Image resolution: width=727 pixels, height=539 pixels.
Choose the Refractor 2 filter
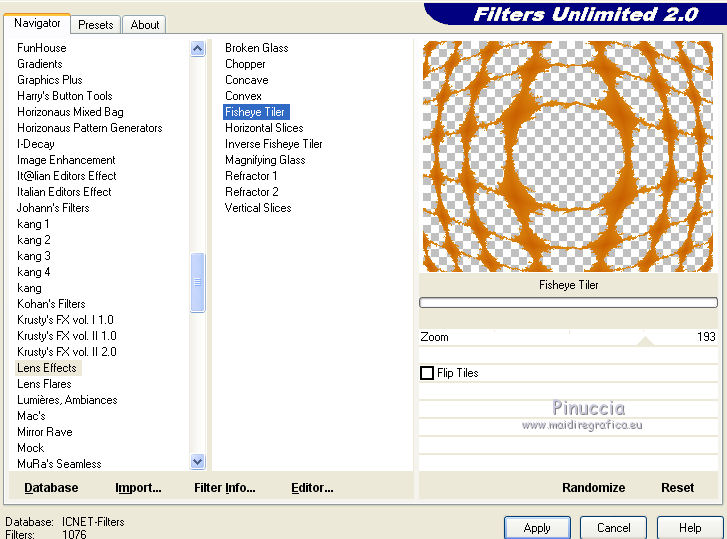252,192
